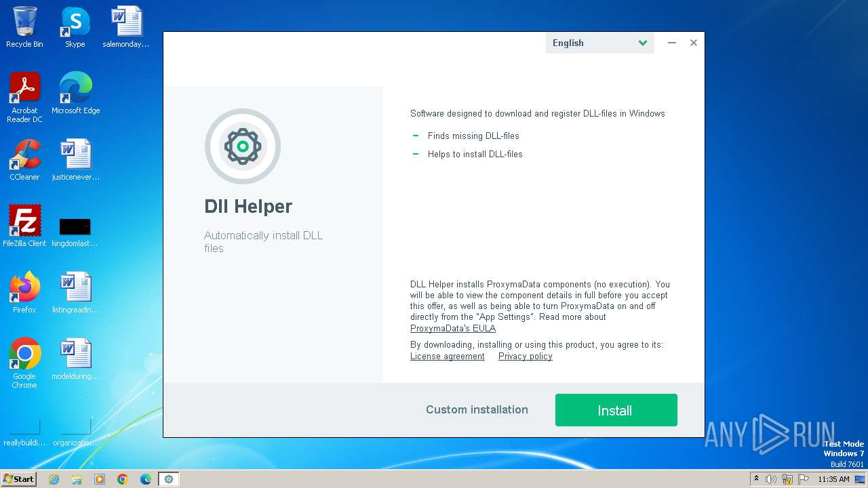Open the network status tray icon

[x=787, y=479]
